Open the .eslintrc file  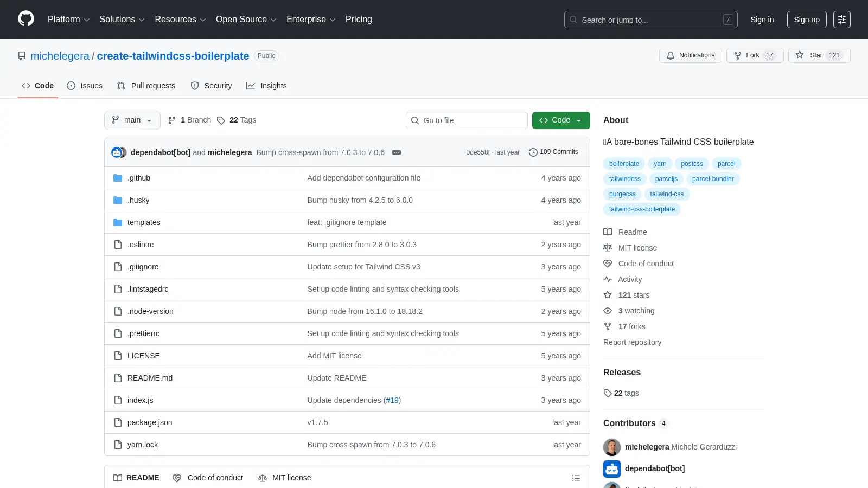[x=141, y=245]
